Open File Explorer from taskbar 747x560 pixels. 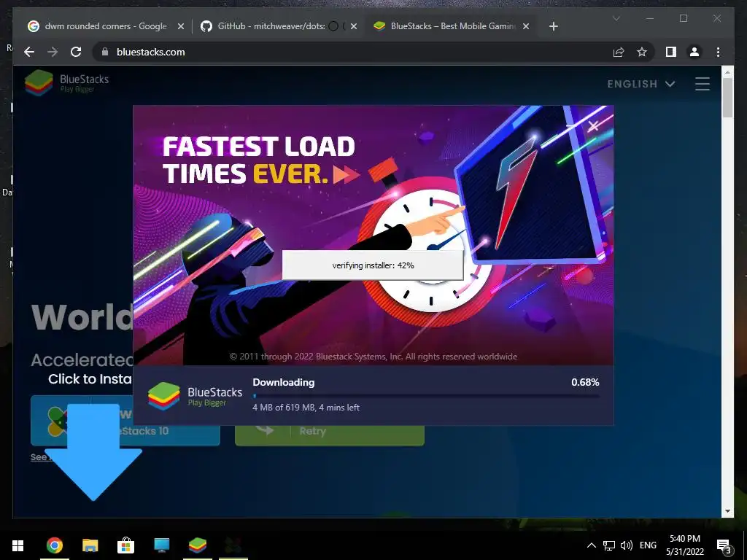coord(90,545)
